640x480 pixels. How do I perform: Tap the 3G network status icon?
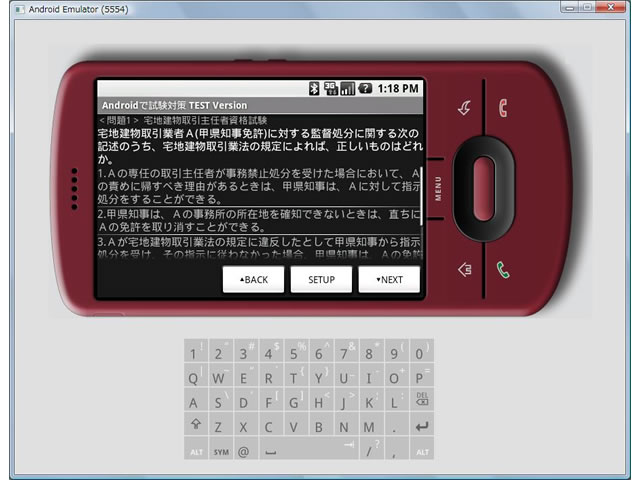pyautogui.click(x=330, y=88)
